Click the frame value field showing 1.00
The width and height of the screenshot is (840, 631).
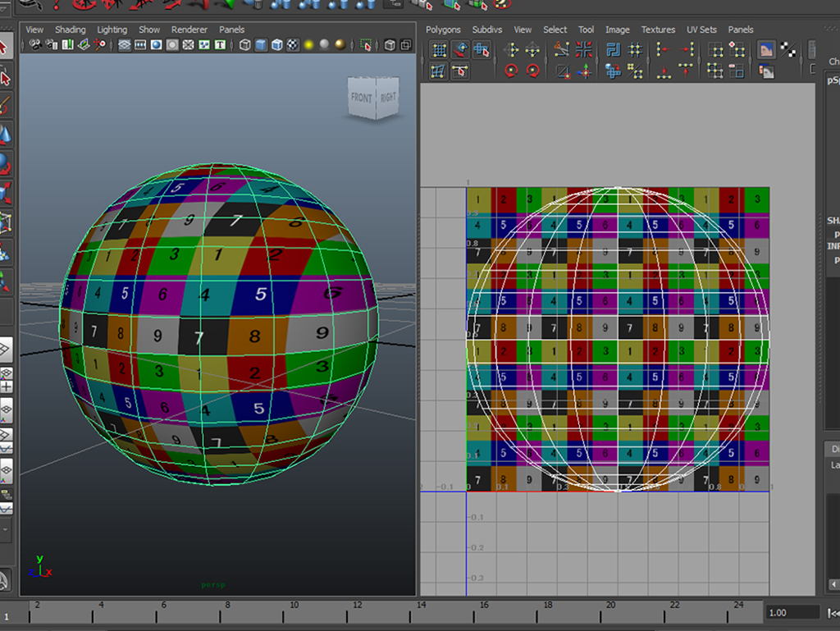[x=792, y=612]
